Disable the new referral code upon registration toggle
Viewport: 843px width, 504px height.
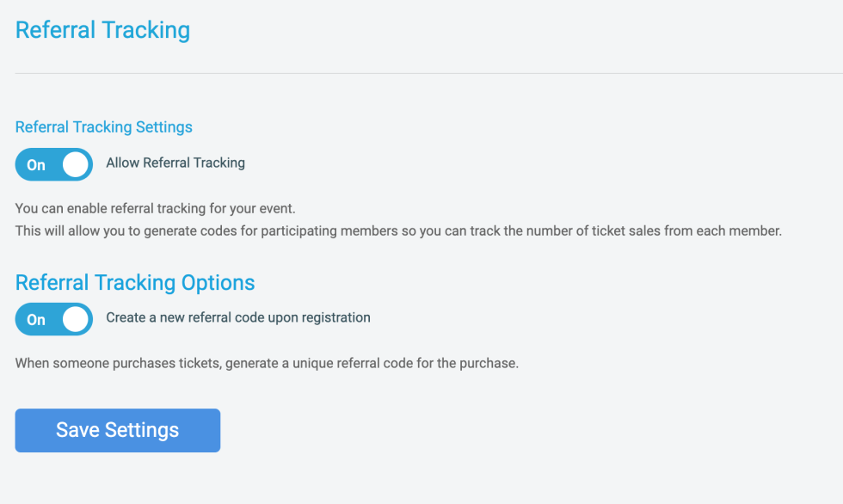[53, 319]
